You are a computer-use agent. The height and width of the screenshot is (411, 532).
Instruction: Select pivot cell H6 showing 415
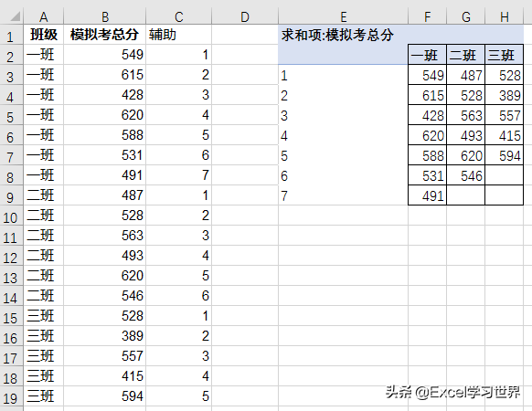505,136
